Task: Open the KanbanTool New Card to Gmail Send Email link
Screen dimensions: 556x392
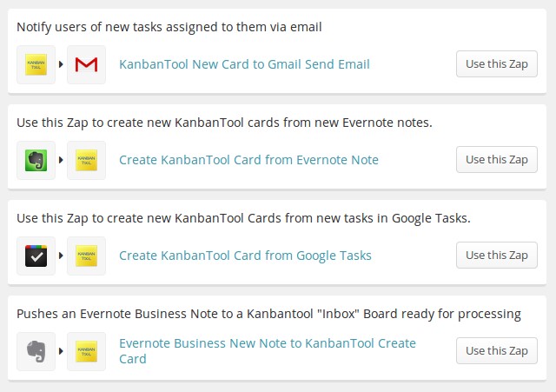Action: [x=244, y=64]
